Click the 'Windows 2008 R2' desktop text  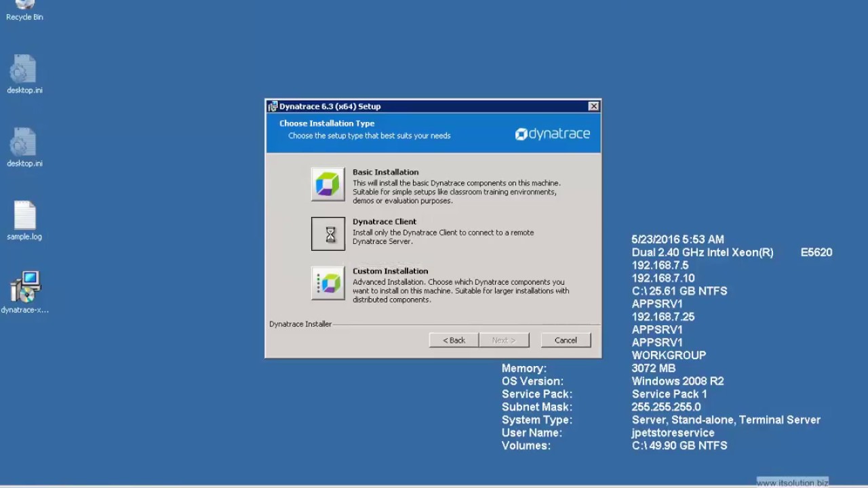pos(677,381)
